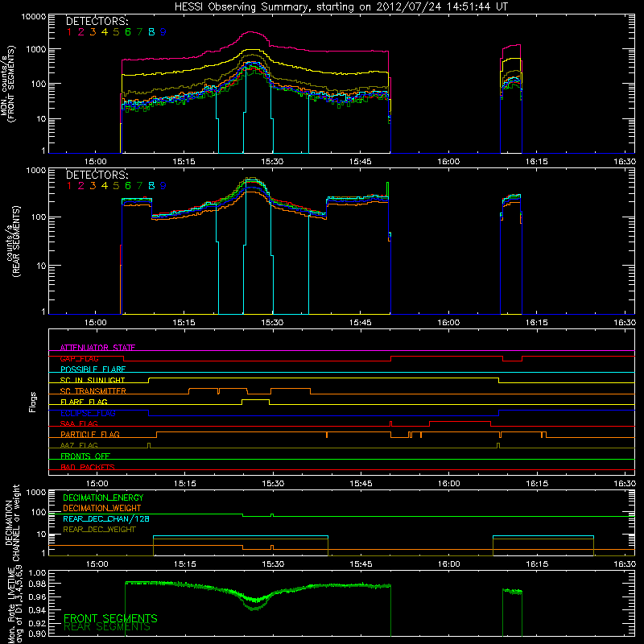Click the DECIMATION_ENERGY legend label
Screen dimensions: 644x644
[103, 497]
